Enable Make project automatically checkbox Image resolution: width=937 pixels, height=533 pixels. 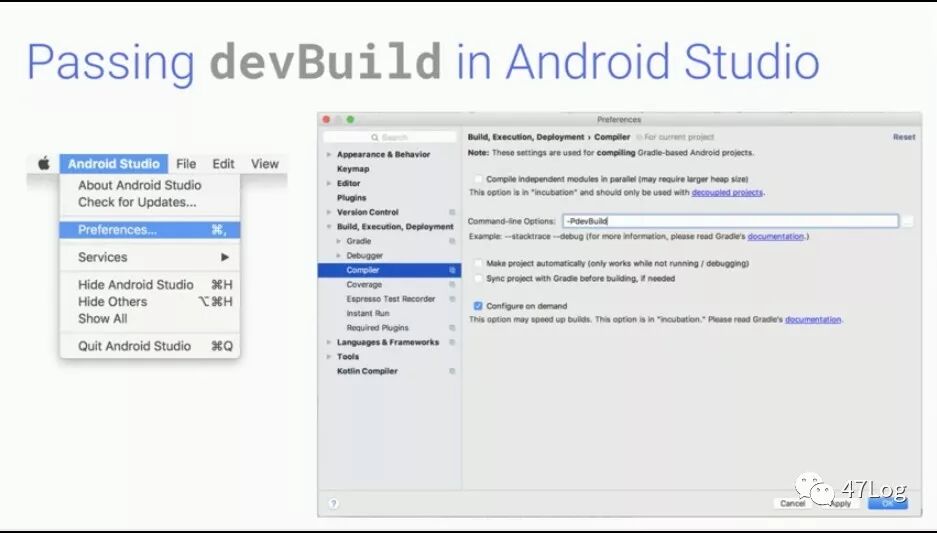(478, 263)
